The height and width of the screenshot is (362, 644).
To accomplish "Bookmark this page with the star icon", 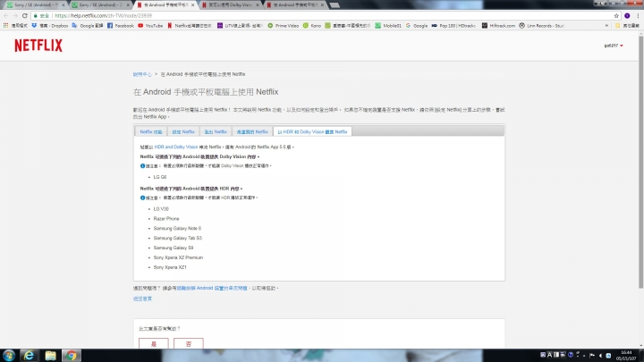I will click(x=616, y=15).
